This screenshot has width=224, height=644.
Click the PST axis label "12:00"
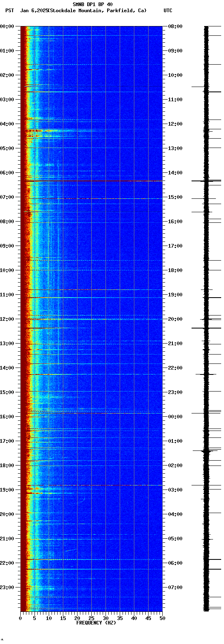tap(7, 319)
